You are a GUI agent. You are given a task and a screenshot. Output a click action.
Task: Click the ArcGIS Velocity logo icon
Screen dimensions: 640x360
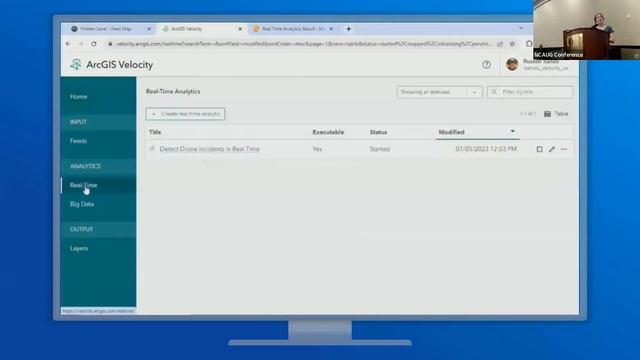pos(76,64)
